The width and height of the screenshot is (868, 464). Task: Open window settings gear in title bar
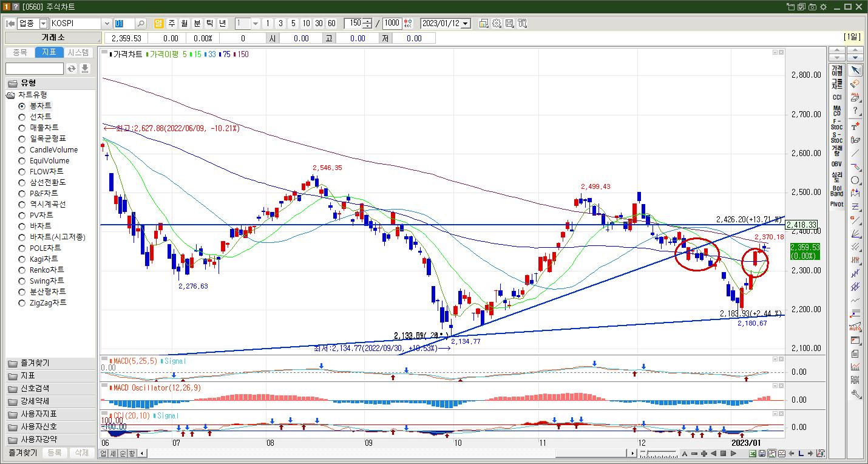pos(824,7)
